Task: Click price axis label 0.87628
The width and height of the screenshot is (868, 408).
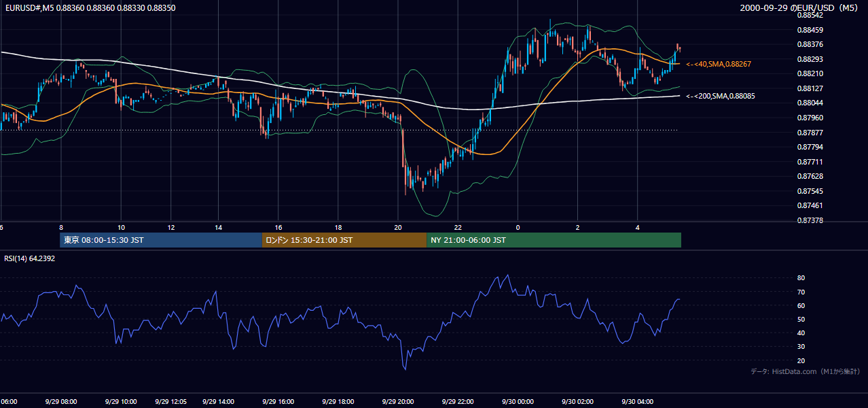Action: (810, 176)
